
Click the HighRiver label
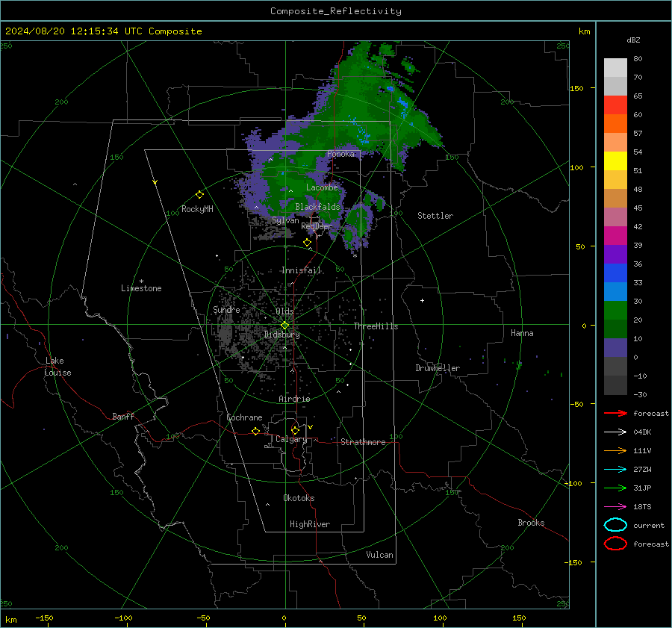click(x=310, y=524)
